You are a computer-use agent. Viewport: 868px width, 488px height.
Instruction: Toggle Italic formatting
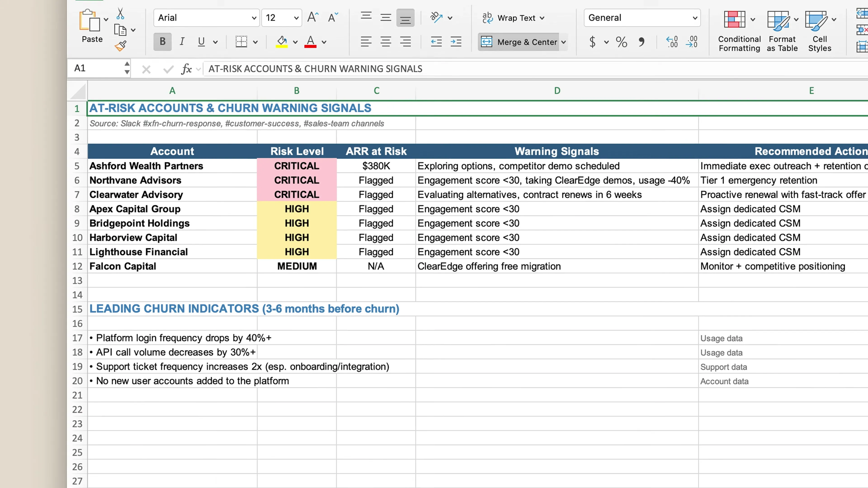click(x=182, y=42)
